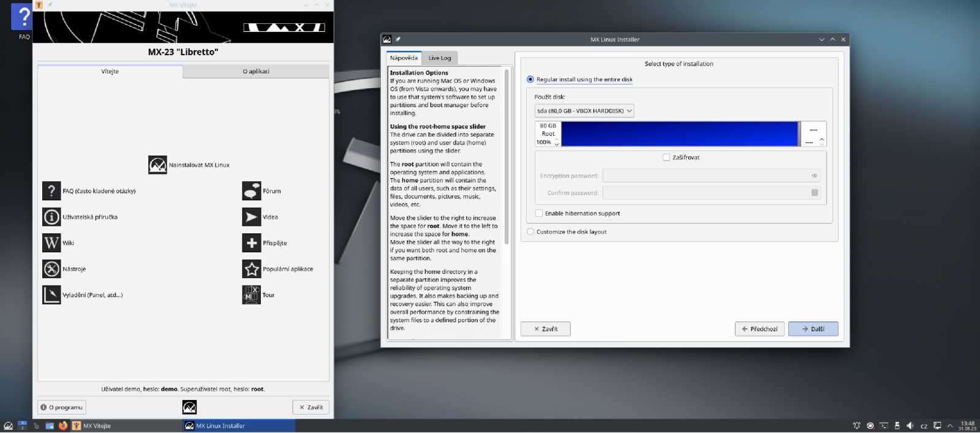The height and width of the screenshot is (433, 980).
Task: Toggle password visibility eye icon
Action: click(x=815, y=176)
